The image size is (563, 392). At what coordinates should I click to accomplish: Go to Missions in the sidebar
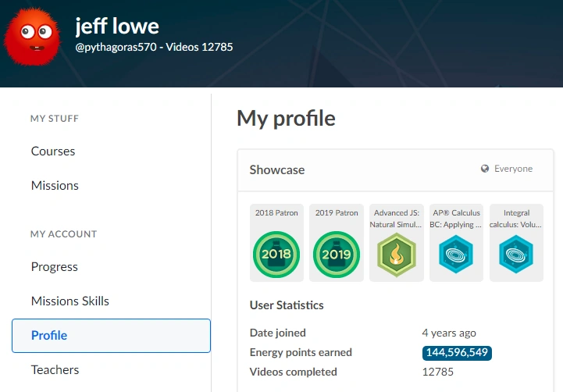coord(55,186)
